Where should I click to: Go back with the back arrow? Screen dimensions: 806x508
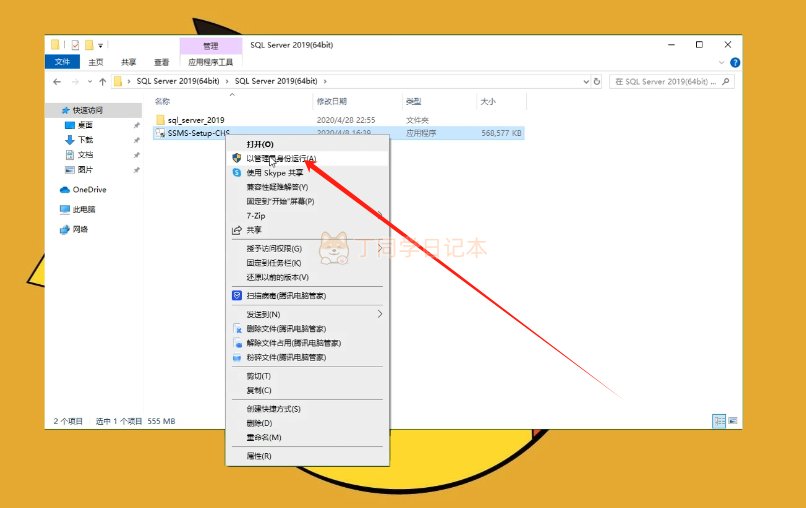57,81
